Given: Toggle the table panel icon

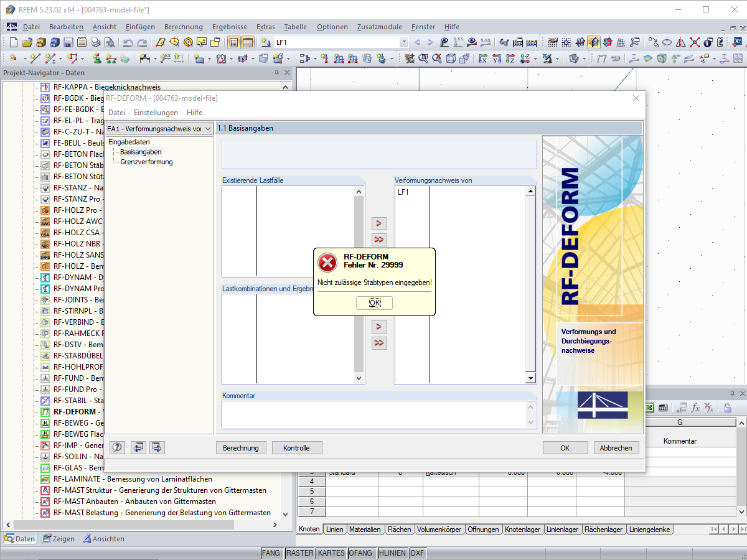Looking at the screenshot, I should click(x=248, y=42).
